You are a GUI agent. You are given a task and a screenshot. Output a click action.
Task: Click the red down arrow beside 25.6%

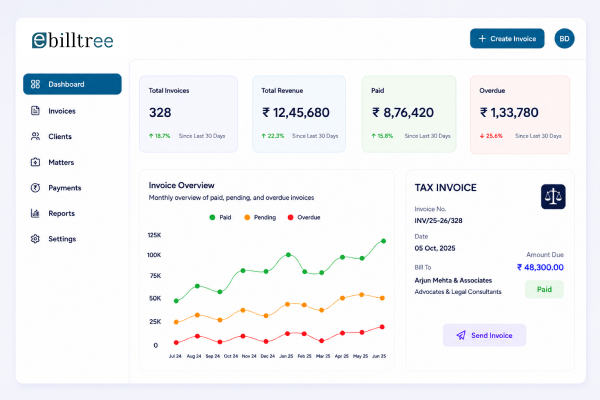482,136
